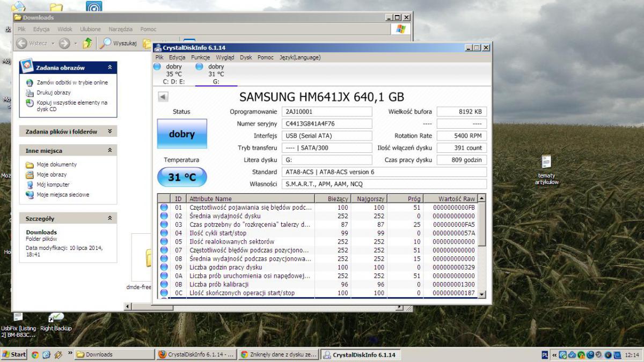Open 'Moje dokumenty' link
The height and width of the screenshot is (362, 644).
(57, 165)
